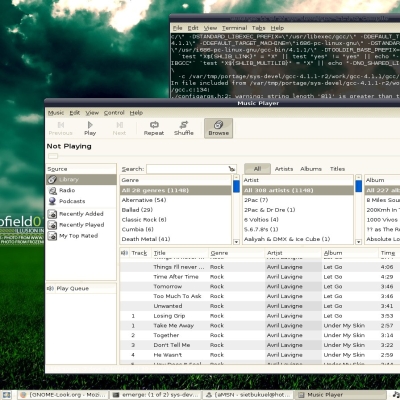Sort by the Album column header in track list
The height and width of the screenshot is (400, 400).
pyautogui.click(x=350, y=253)
